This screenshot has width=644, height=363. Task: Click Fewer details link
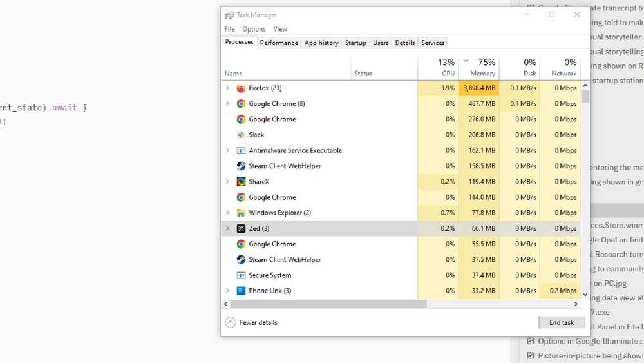(258, 323)
